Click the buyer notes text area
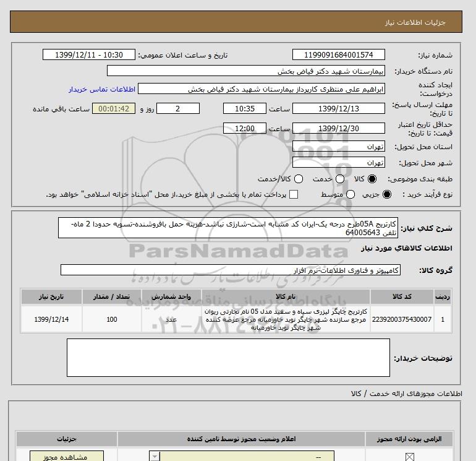Viewport: 476px width, 461px height. pyautogui.click(x=228, y=358)
